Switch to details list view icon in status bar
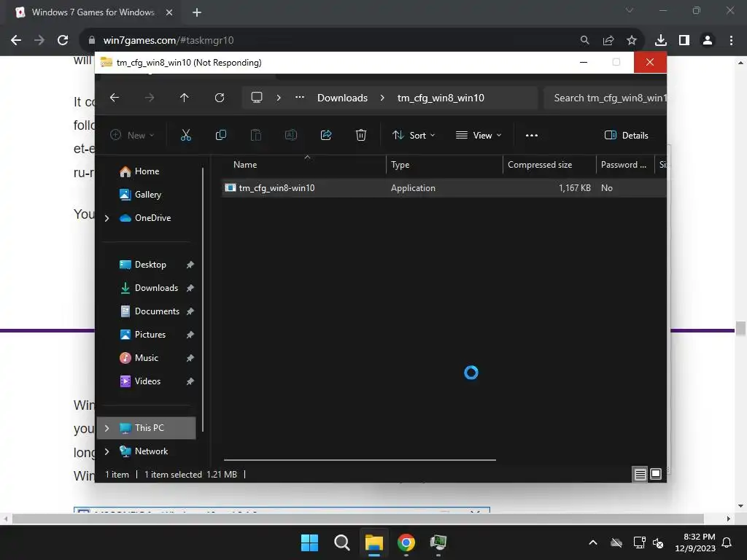 point(640,474)
